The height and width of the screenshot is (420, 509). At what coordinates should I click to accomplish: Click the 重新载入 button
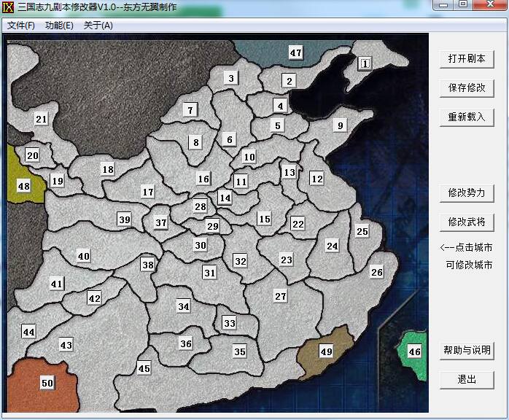pyautogui.click(x=467, y=117)
